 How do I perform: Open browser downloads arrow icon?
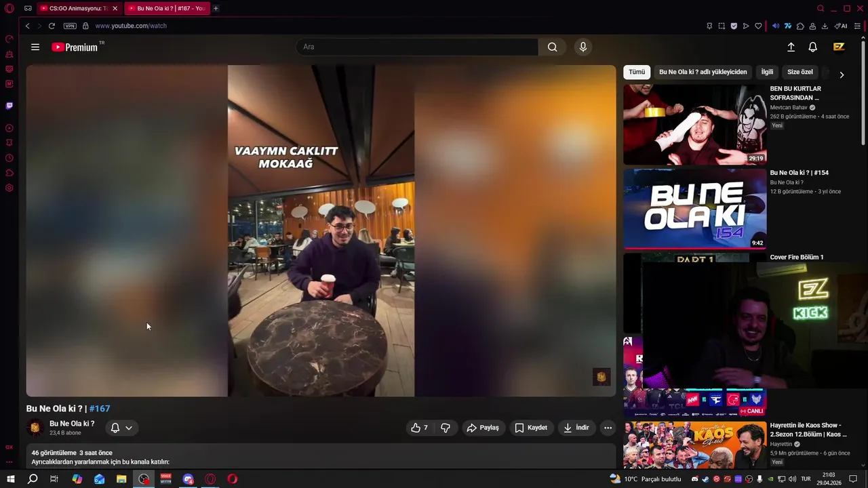tap(825, 26)
